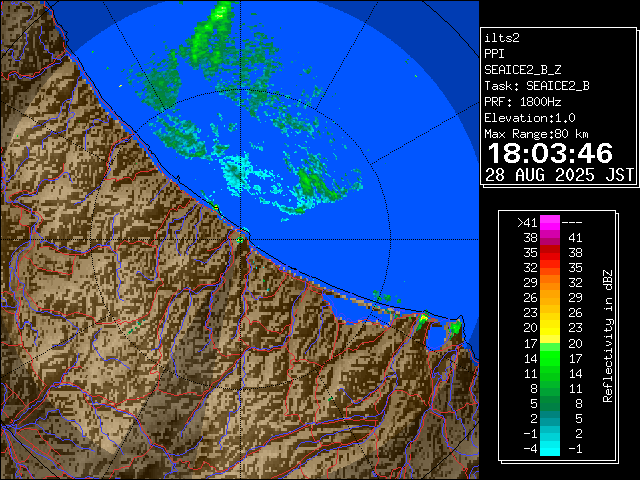Click the 28 AUG 2025 JST date
The image size is (640, 480).
pos(559,175)
